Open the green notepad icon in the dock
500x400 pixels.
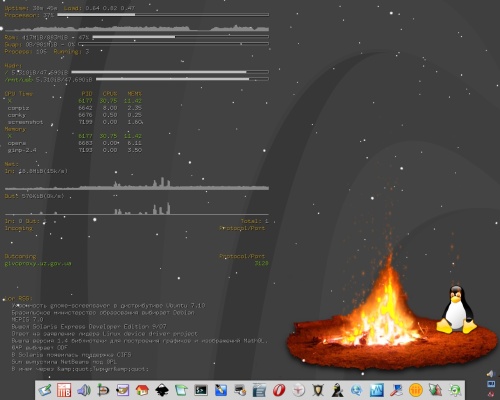pos(181,390)
